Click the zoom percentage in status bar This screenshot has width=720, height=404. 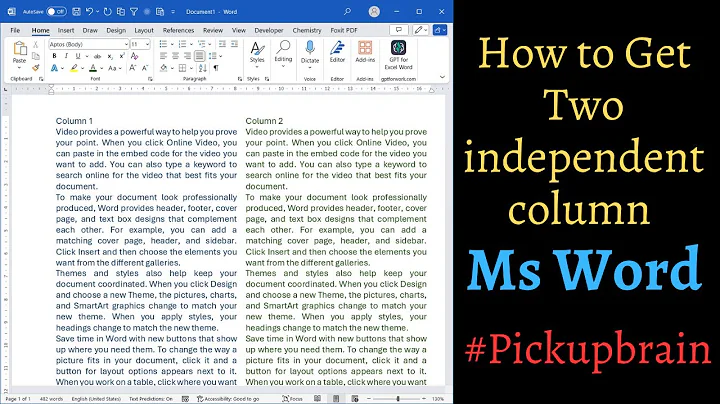coord(438,399)
